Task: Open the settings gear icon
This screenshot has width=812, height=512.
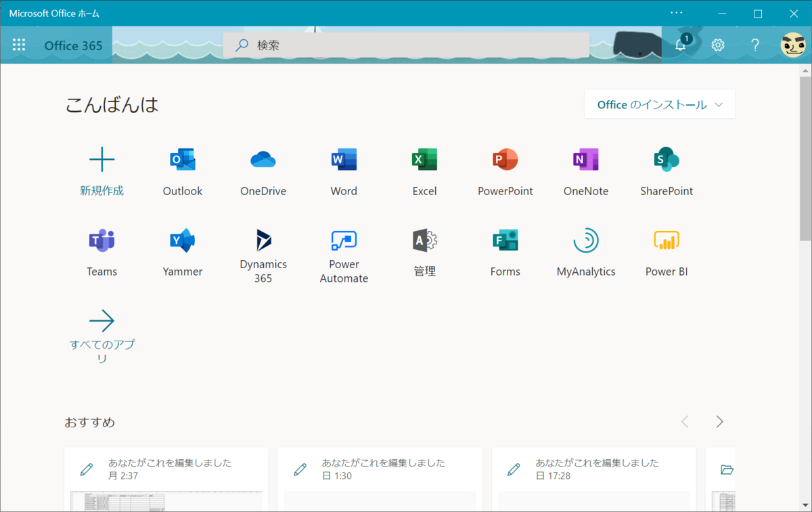Action: point(718,45)
